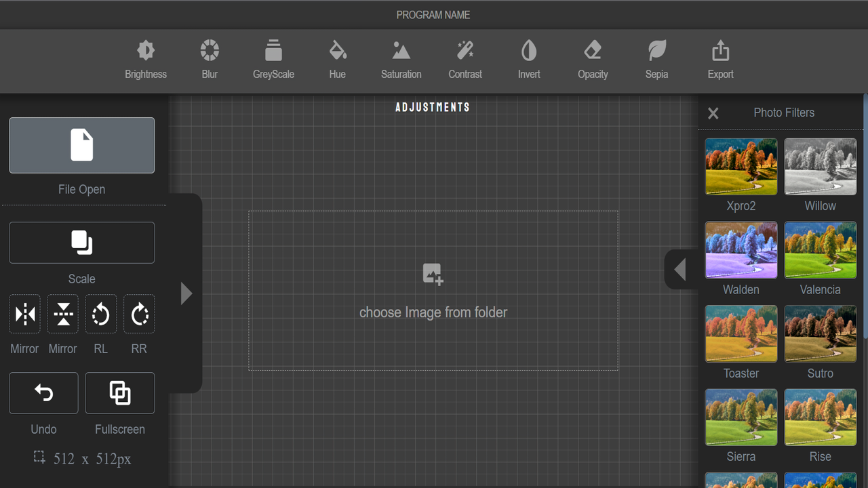Mirror the image horizontally
The height and width of the screenshot is (488, 868).
coord(24,314)
